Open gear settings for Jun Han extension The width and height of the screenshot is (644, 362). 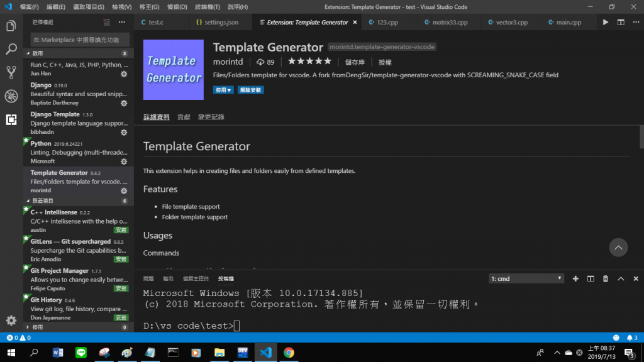tap(124, 74)
